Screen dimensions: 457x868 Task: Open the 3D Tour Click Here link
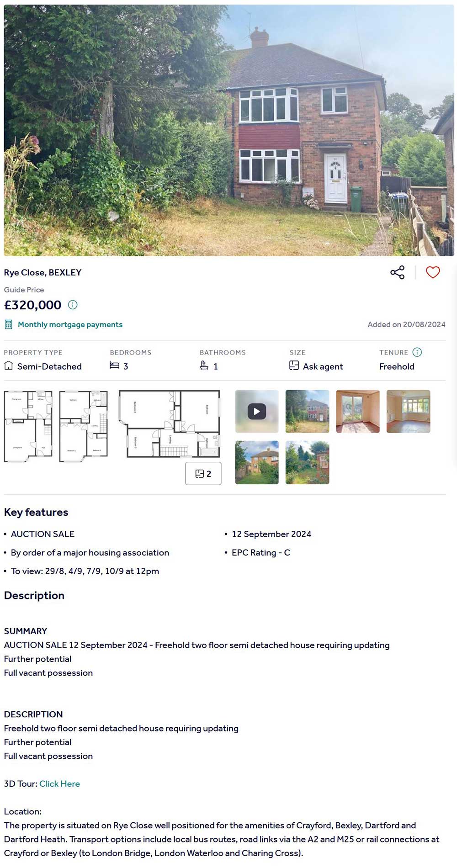59,784
